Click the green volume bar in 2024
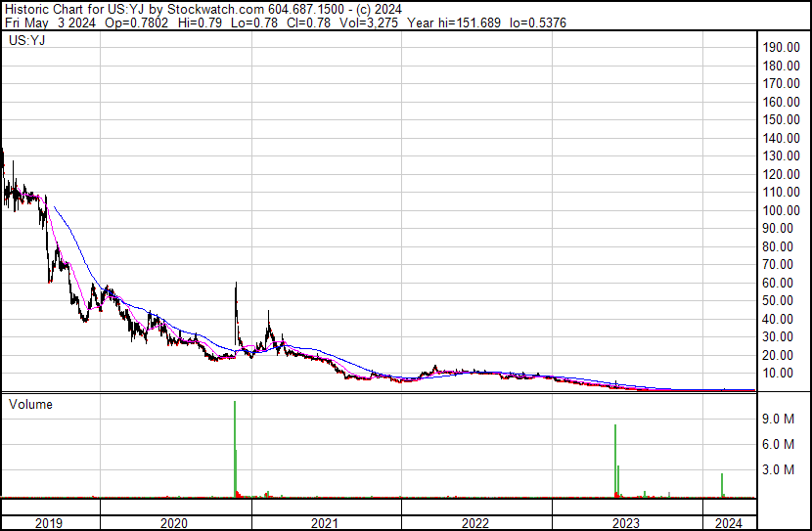The height and width of the screenshot is (531, 812). coord(722,485)
